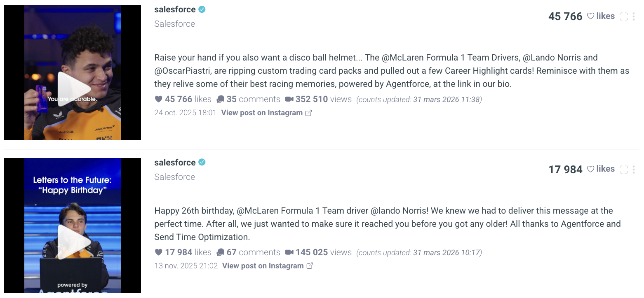Click the video camera icon beside 145 025 views
Screen dimensions: 644x298
(x=289, y=252)
